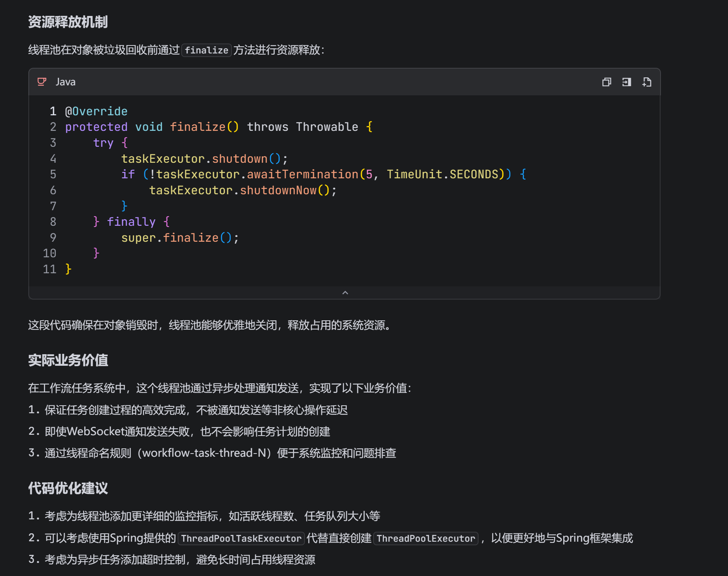Create new file from code icon
Viewport: 728px width, 576px height.
(x=647, y=82)
